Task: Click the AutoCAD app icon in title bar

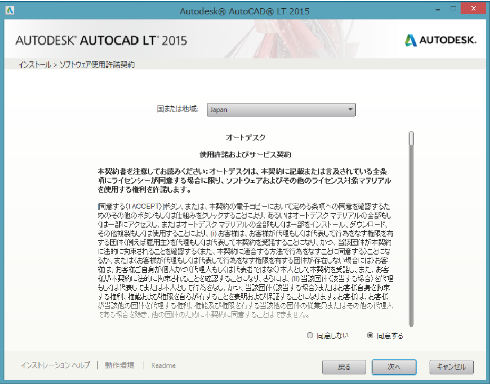Action: [10, 10]
